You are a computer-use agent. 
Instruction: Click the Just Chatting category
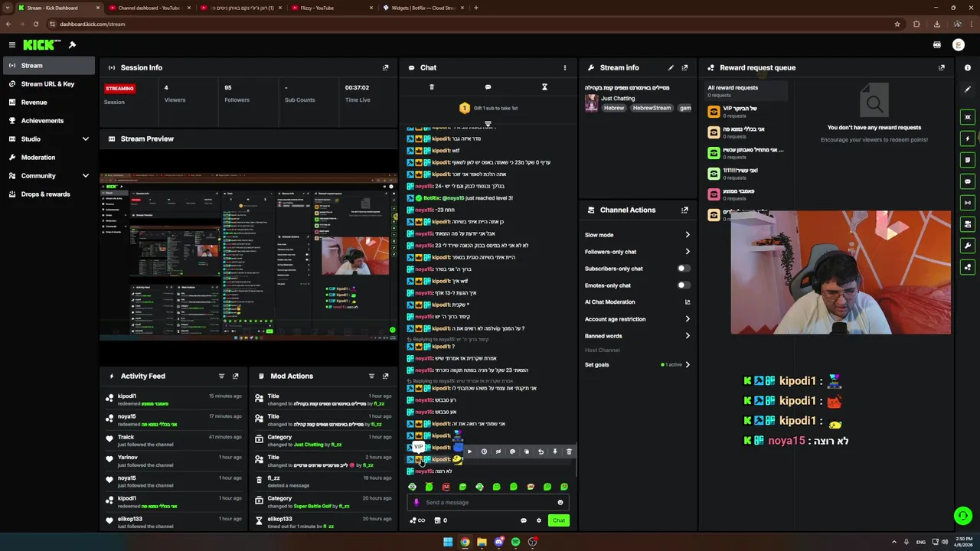click(618, 98)
